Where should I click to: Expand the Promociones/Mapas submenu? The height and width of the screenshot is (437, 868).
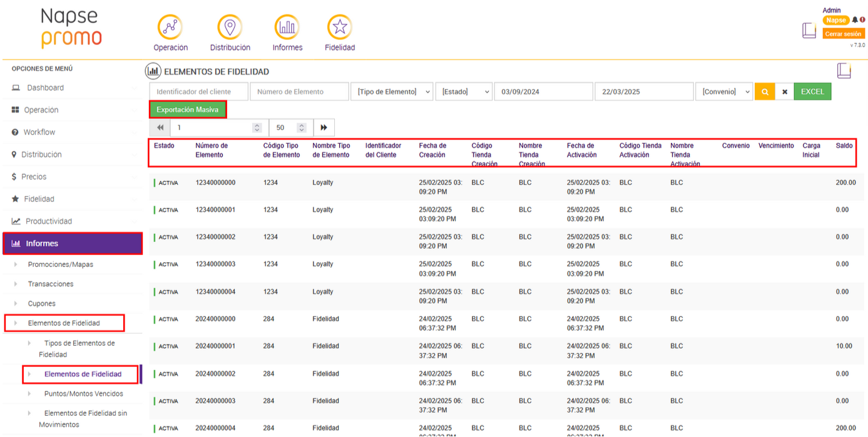click(60, 264)
